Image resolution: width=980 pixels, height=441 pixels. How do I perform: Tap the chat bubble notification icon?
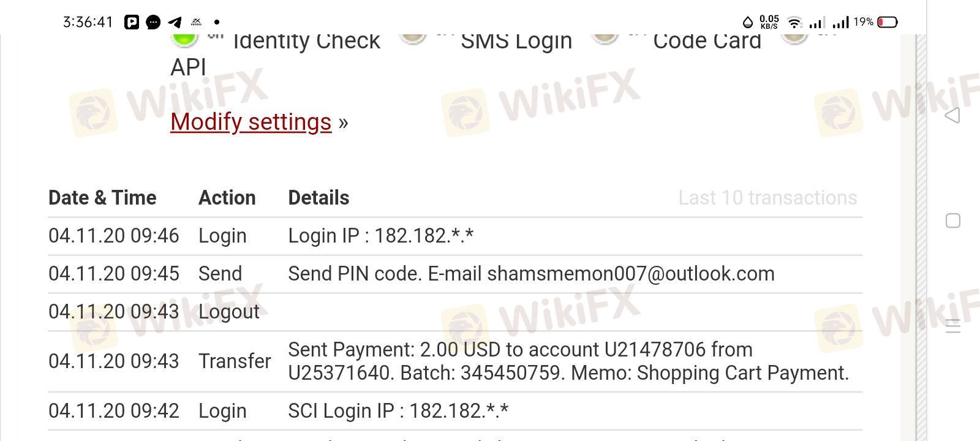pos(153,23)
